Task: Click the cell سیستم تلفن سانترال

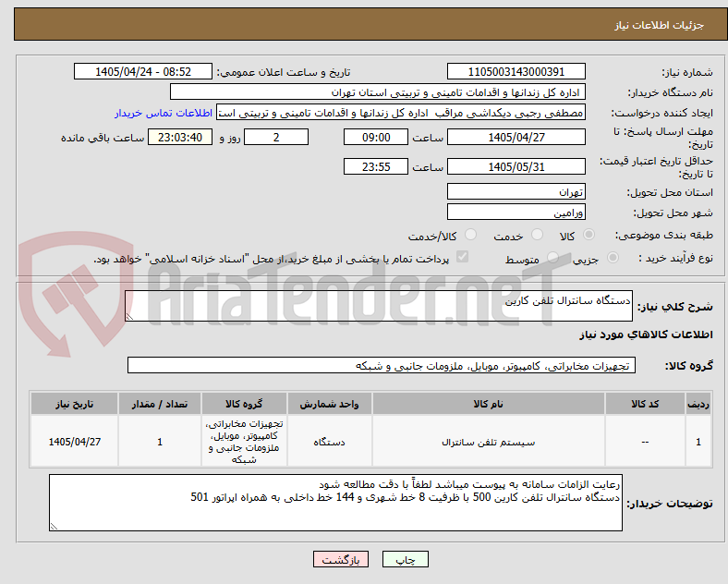Action: pos(488,442)
